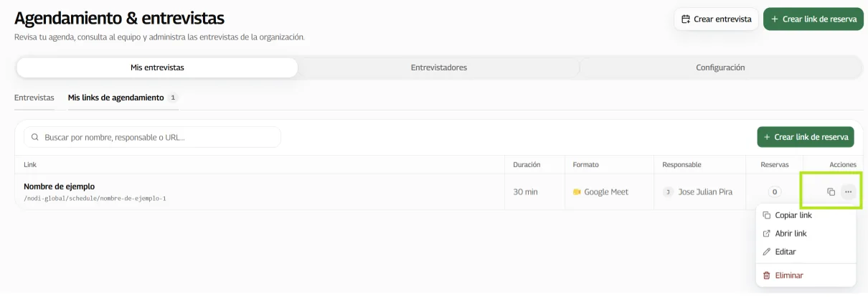Choose Abrir link in the context menu
Image resolution: width=868 pixels, height=297 pixels.
click(806, 234)
